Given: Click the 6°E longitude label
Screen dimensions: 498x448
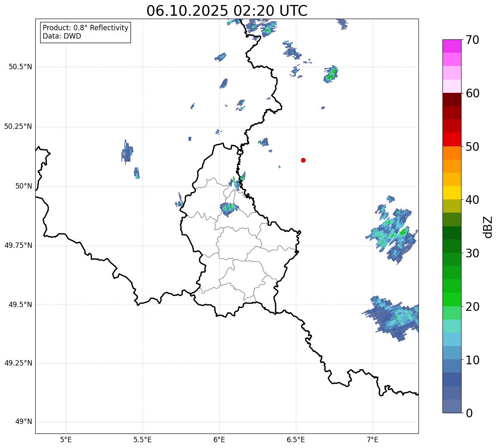Looking at the screenshot, I should pos(219,439).
